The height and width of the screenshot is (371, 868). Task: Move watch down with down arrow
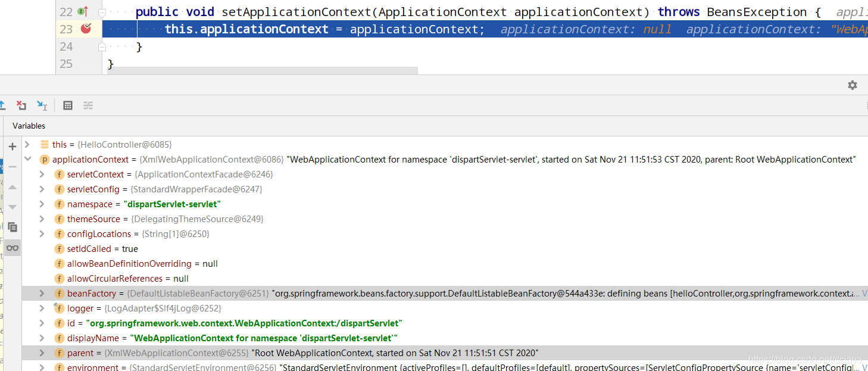click(x=13, y=207)
